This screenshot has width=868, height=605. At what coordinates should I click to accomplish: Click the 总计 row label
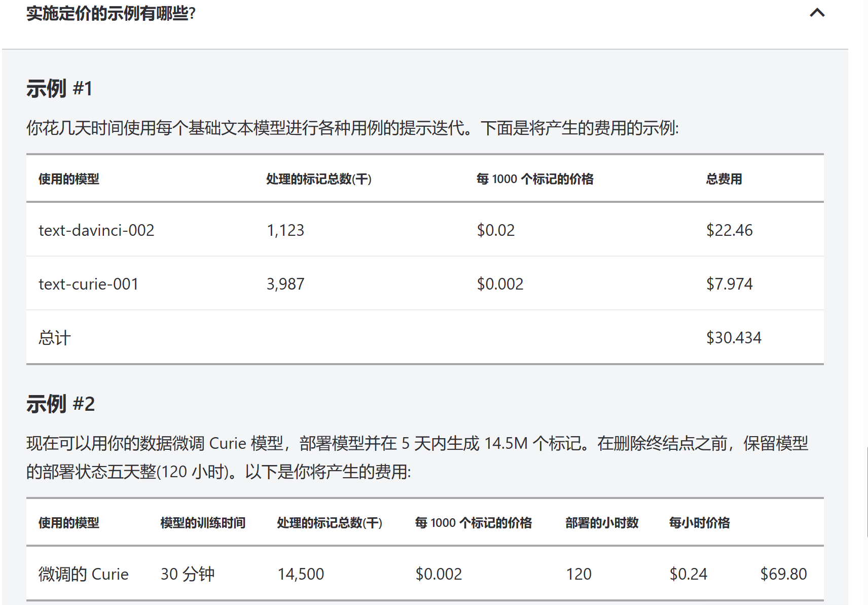click(55, 338)
